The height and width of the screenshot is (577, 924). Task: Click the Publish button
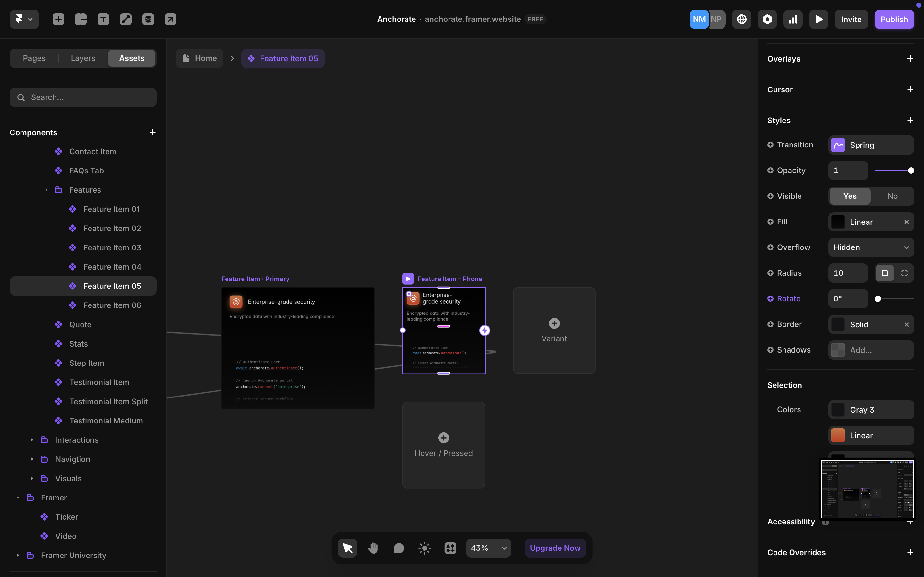(x=894, y=19)
